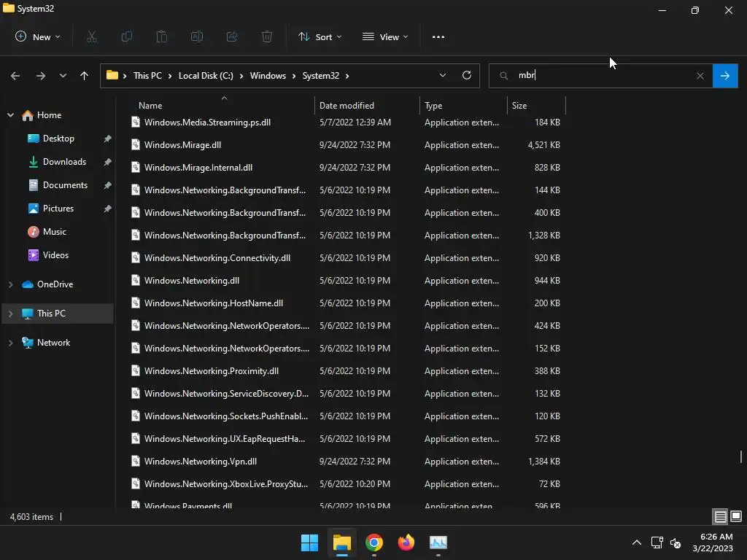Click the muted volume tray icon

(676, 542)
